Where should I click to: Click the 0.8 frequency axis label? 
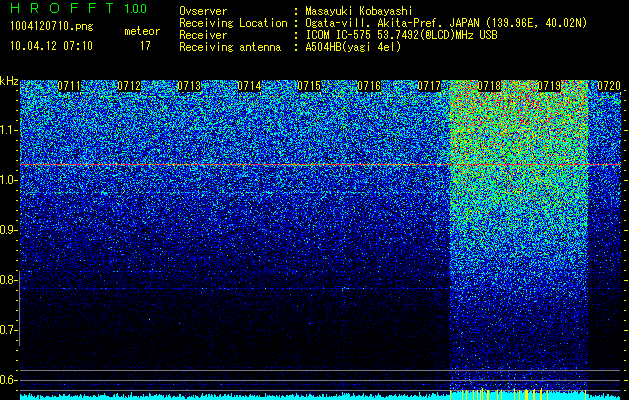click(8, 280)
